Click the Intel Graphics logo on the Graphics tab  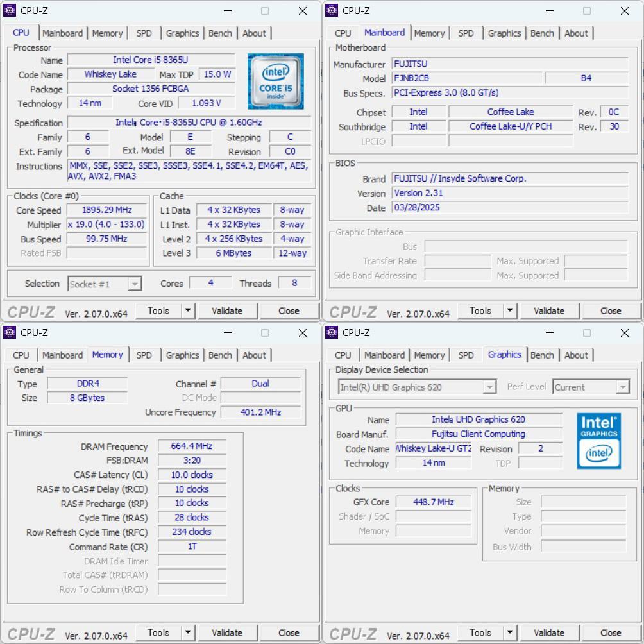click(598, 441)
